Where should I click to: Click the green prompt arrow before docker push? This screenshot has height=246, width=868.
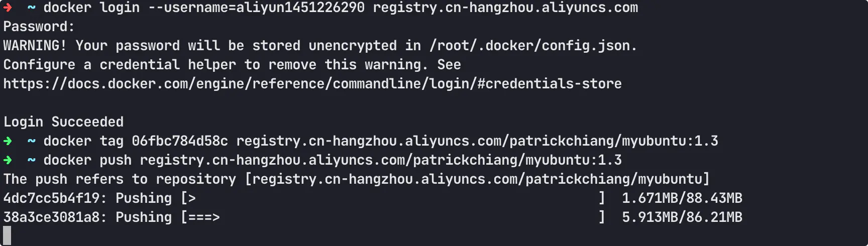pyautogui.click(x=8, y=160)
